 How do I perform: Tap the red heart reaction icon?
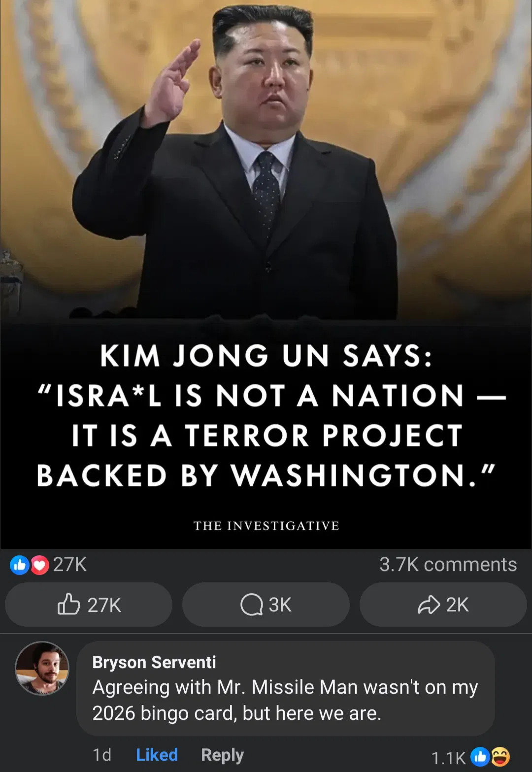coord(40,565)
